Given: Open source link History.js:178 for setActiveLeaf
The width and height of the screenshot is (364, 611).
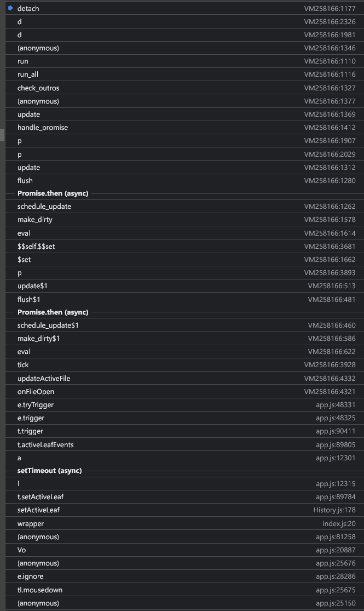Looking at the screenshot, I should pos(336,510).
